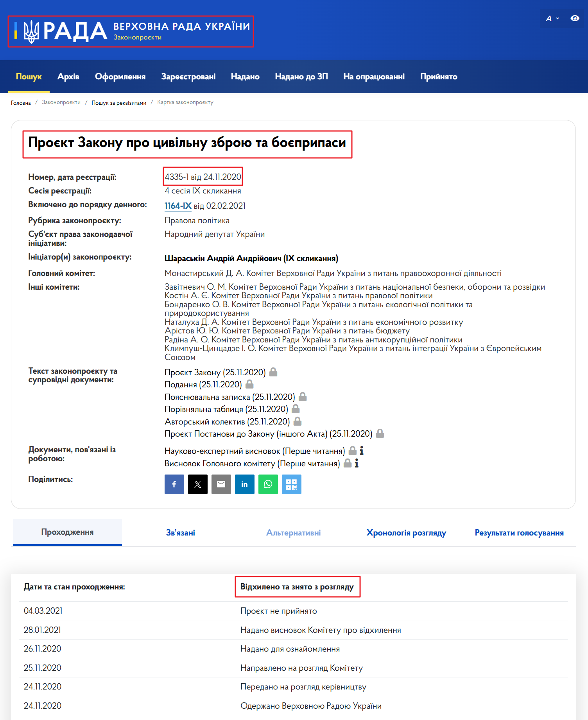Open initiator Шараськін Андрій Андрійович
This screenshot has width=588, height=720.
251,258
